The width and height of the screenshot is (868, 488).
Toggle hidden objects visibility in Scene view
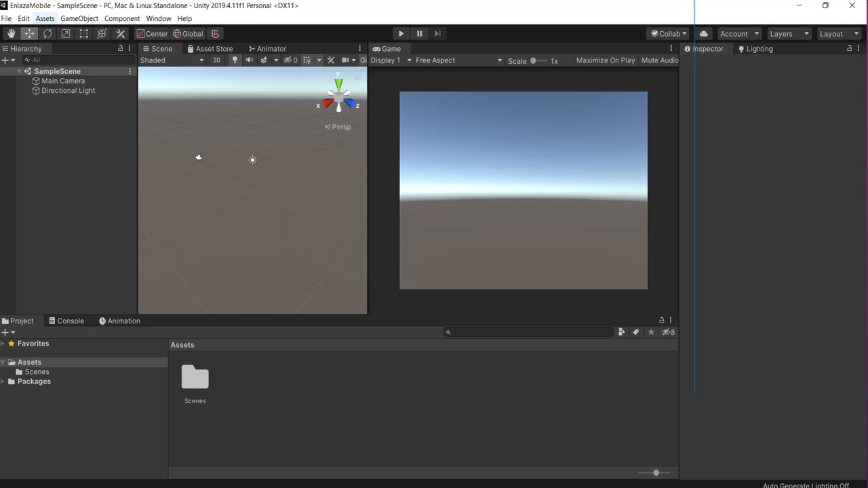coord(290,60)
